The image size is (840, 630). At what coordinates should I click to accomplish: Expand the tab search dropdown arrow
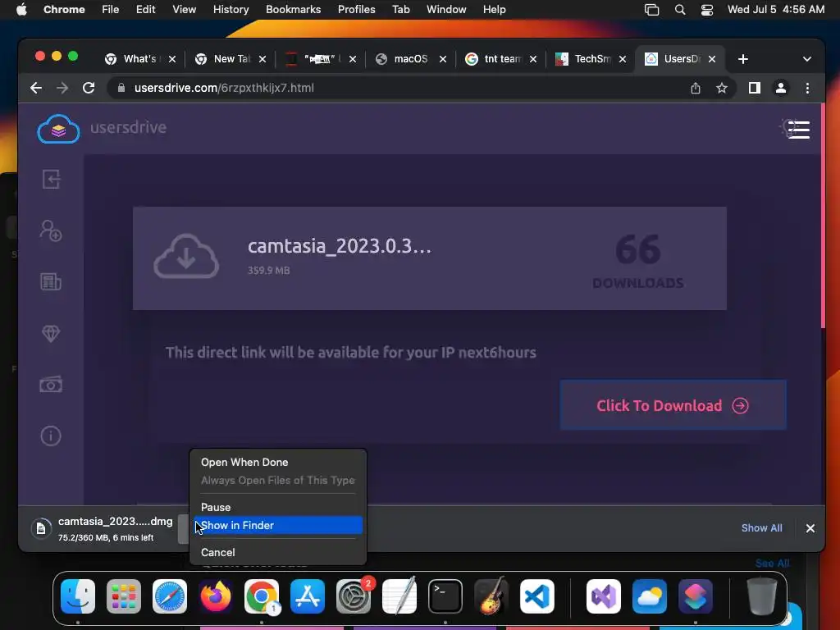807,59
